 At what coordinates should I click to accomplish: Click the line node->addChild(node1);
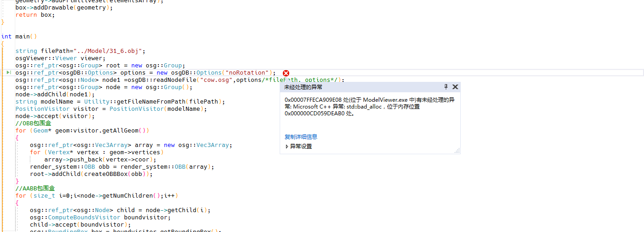tap(55, 94)
